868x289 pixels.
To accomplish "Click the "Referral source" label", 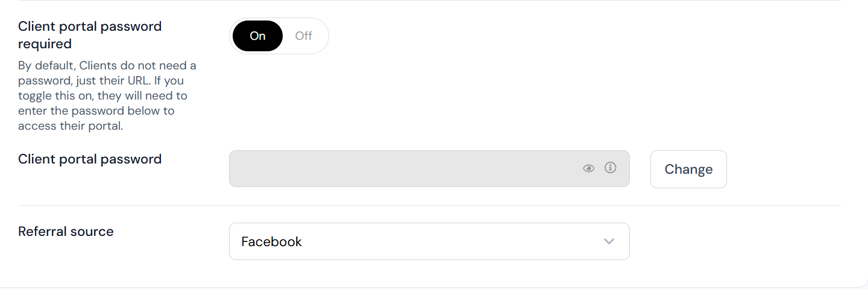I will coord(66,231).
